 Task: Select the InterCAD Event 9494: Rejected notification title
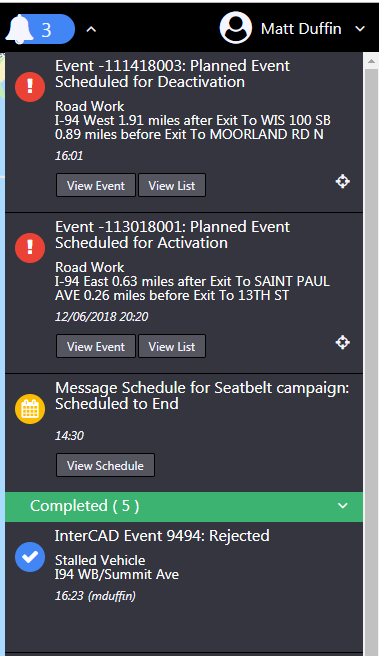pyautogui.click(x=162, y=536)
